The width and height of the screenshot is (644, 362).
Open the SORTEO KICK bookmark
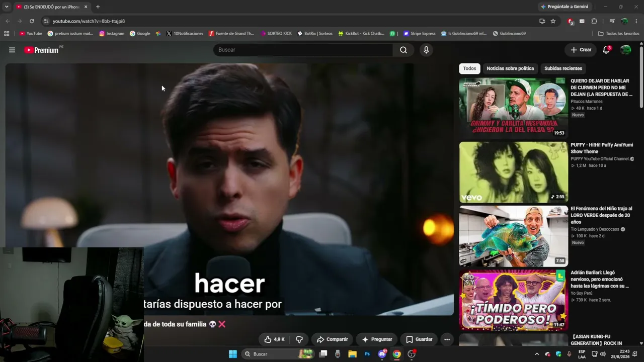[276, 34]
